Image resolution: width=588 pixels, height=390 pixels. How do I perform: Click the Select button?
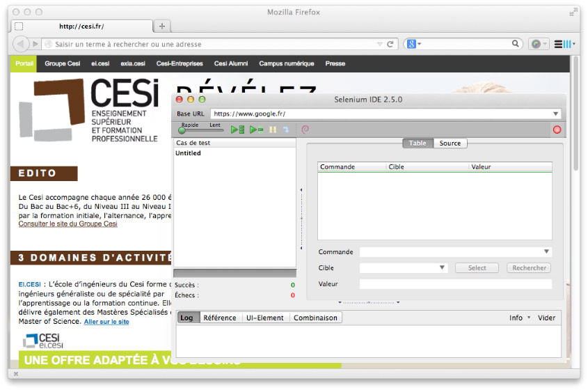pos(477,267)
